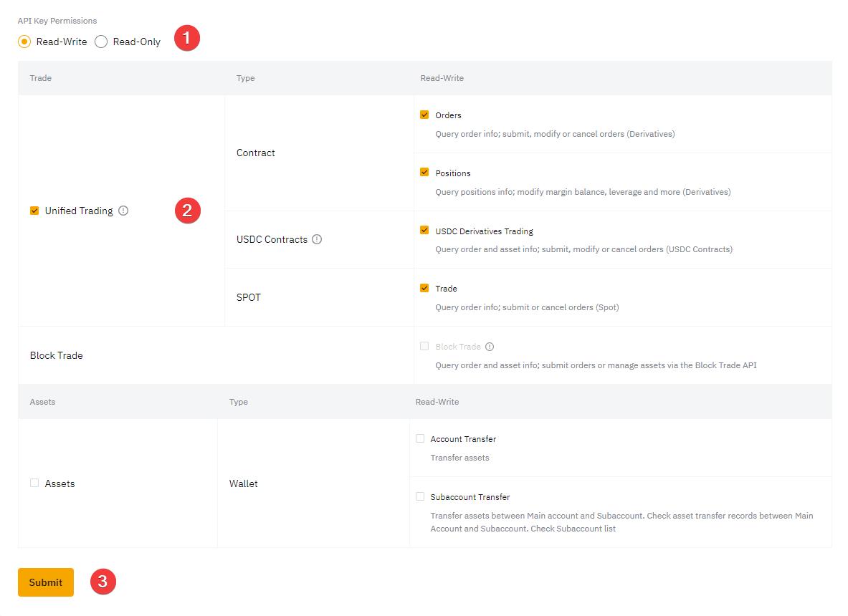This screenshot has height=616, width=848.
Task: Click the greyed-out Block Trade checkbox
Action: point(424,347)
